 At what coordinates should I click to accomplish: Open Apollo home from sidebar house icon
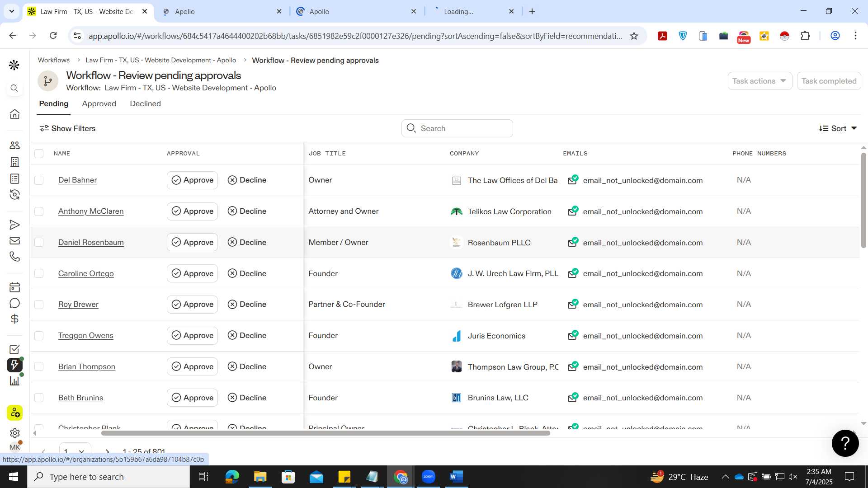click(x=14, y=114)
